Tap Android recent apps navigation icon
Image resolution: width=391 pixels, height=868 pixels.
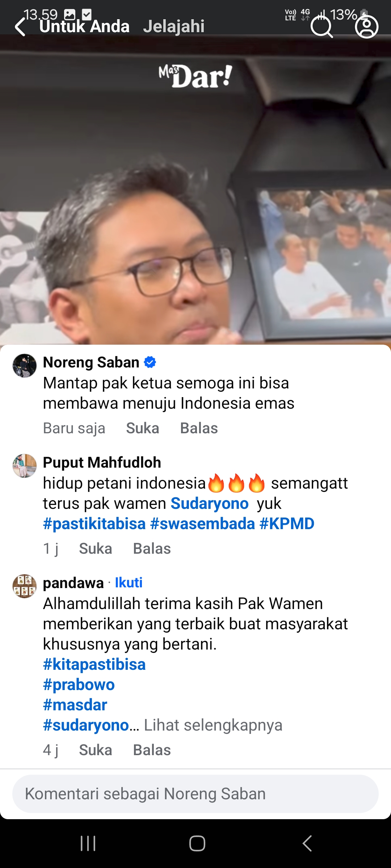pos(88,843)
